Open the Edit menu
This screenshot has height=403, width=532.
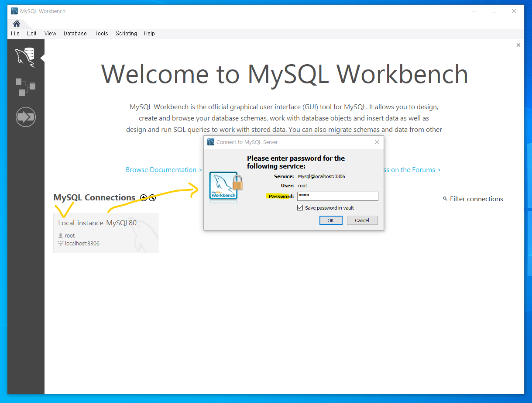pyautogui.click(x=32, y=33)
